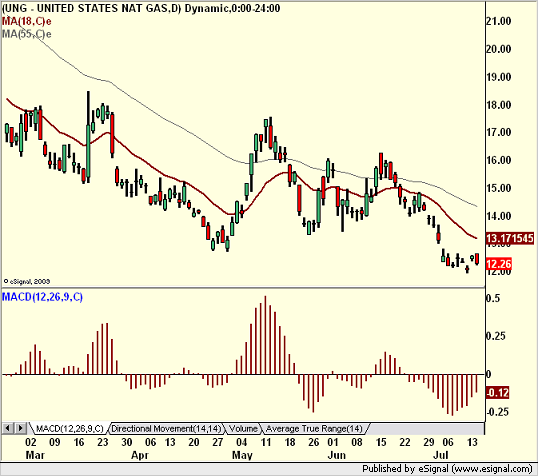Click the Jun month label on time axis

(337, 455)
